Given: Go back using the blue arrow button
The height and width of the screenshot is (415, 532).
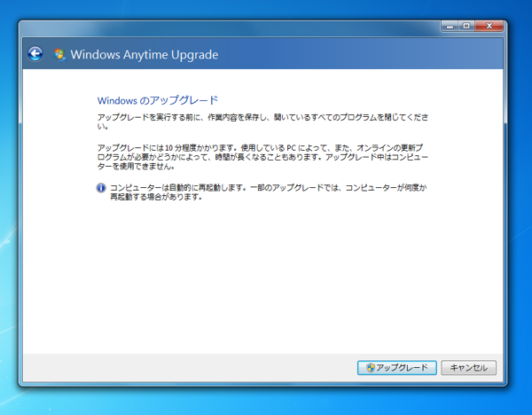Looking at the screenshot, I should pyautogui.click(x=35, y=54).
